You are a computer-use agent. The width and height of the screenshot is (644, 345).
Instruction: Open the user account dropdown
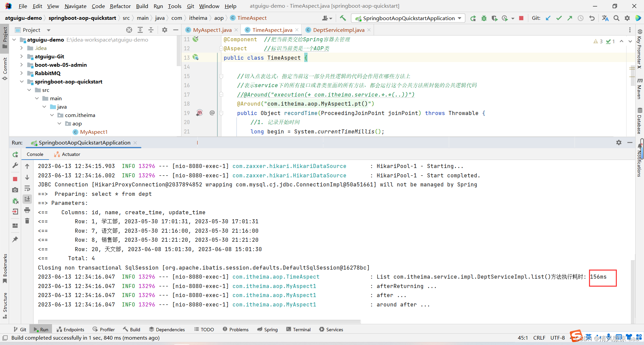[327, 18]
